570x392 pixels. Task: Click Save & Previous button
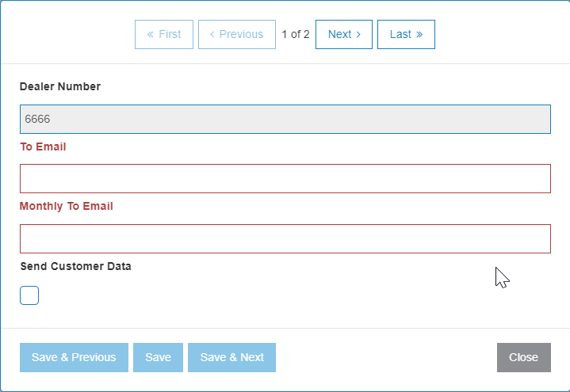[x=74, y=357]
